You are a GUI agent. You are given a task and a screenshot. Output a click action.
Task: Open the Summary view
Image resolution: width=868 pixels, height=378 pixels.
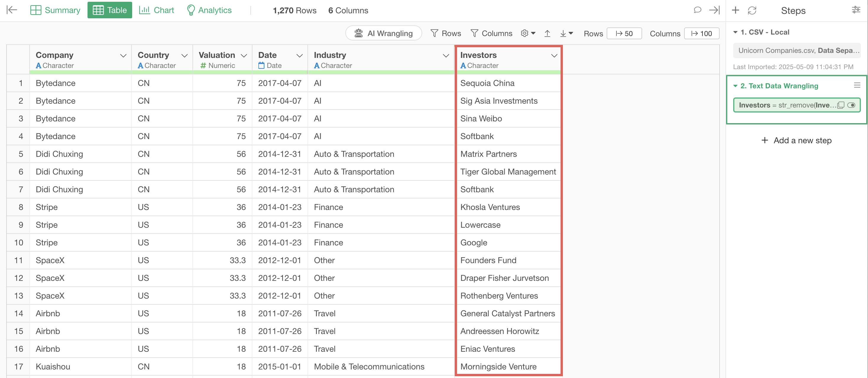[55, 10]
